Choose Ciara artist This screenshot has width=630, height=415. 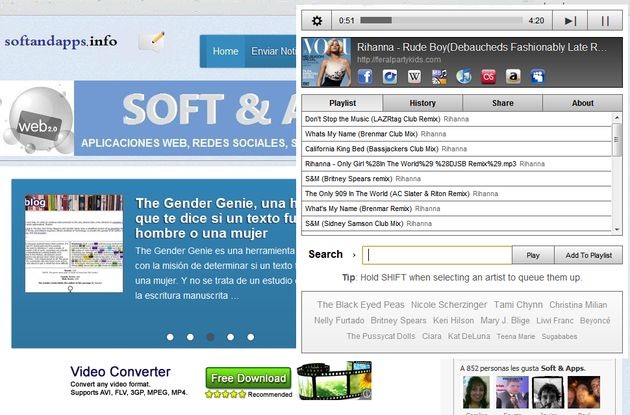(x=432, y=336)
